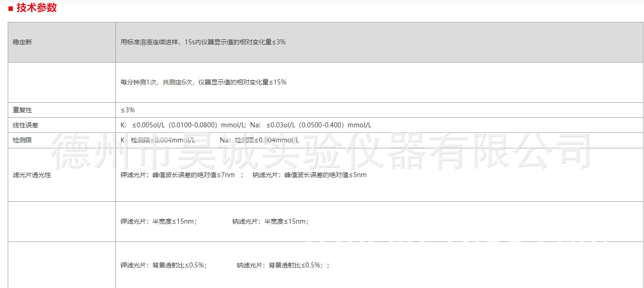Click the Na：检测限≤0.004mmol/L text
This screenshot has width=644, height=288.
[259, 140]
